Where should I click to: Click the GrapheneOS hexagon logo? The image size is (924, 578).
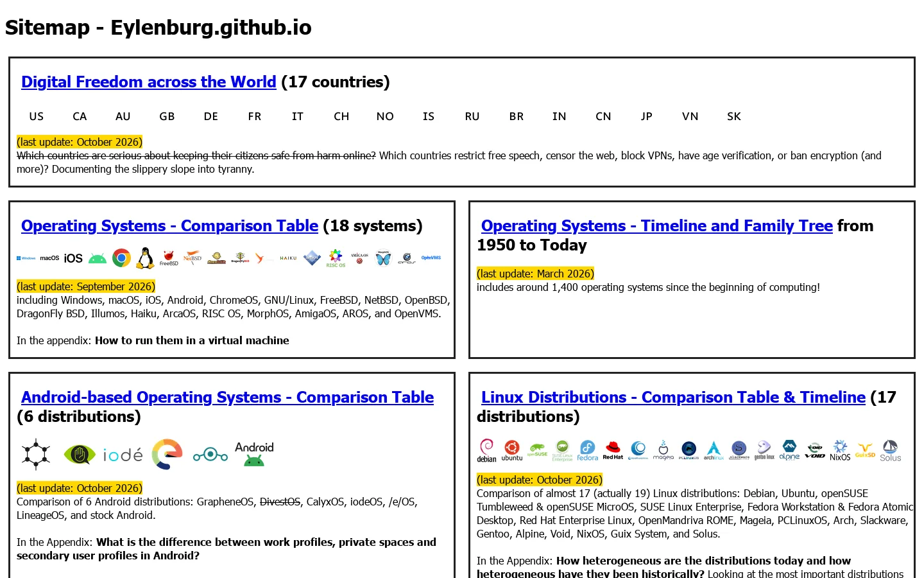tap(36, 455)
